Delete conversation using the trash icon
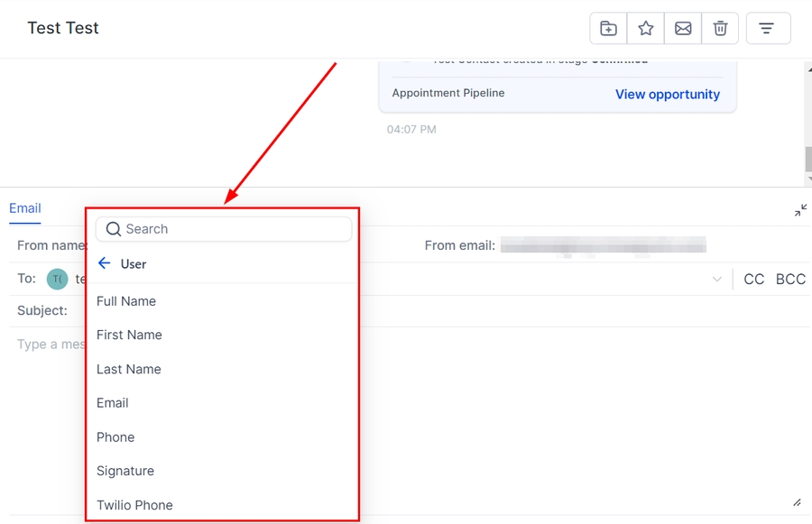Screen dimensions: 812x524 pyautogui.click(x=720, y=29)
